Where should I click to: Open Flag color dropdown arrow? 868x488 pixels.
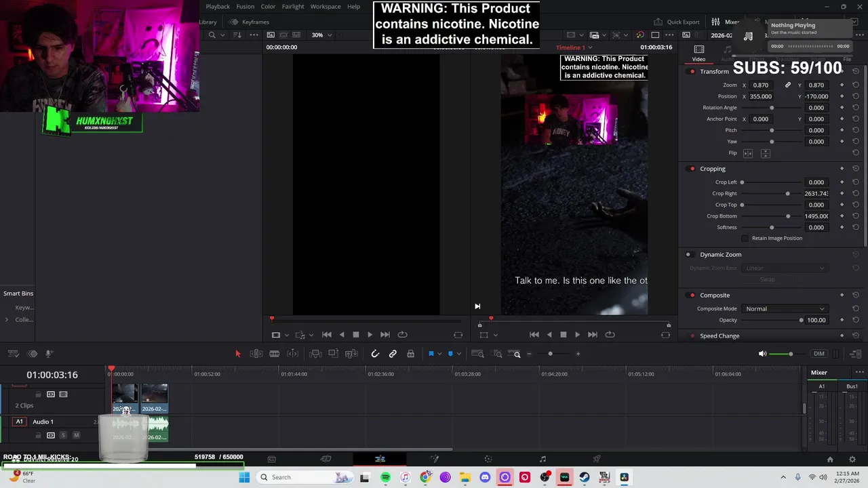pos(439,354)
